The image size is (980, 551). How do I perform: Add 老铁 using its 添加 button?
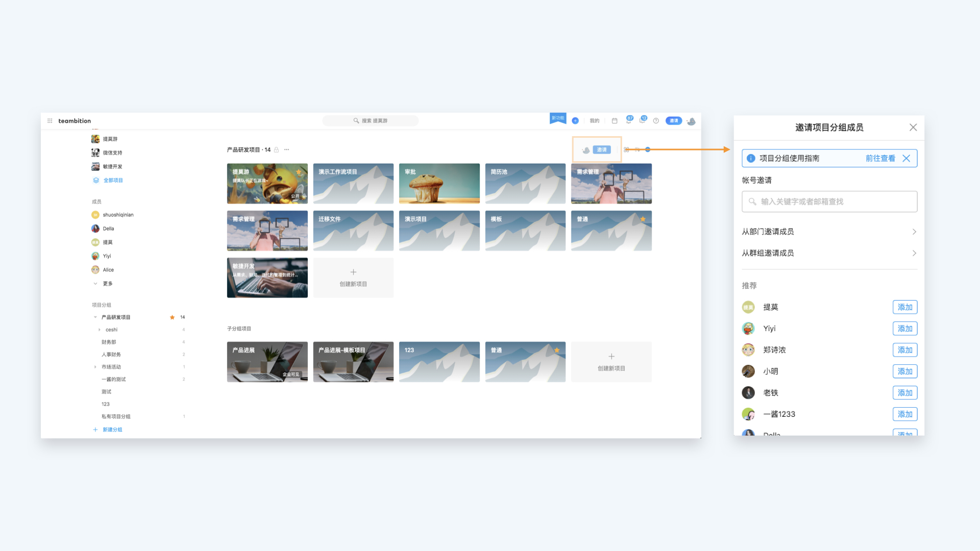[905, 393]
